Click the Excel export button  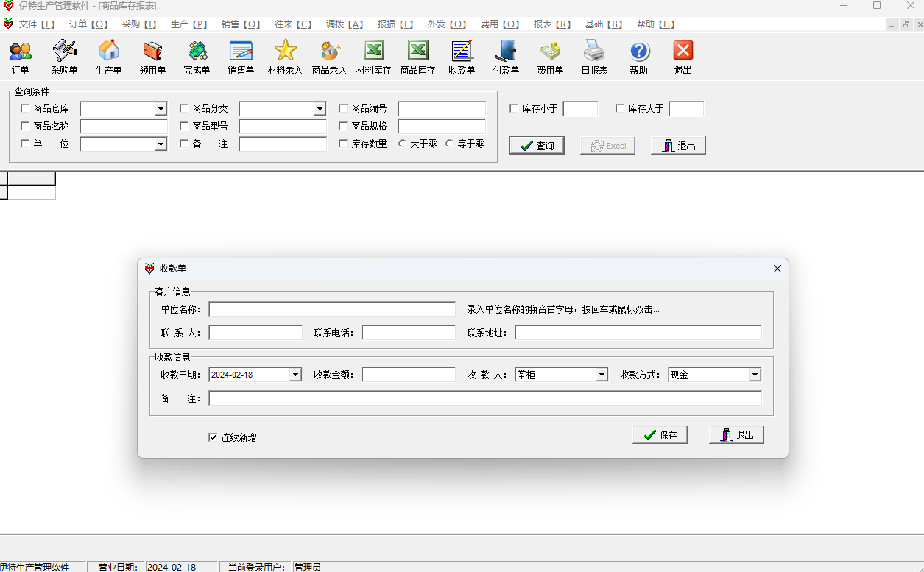pos(608,146)
